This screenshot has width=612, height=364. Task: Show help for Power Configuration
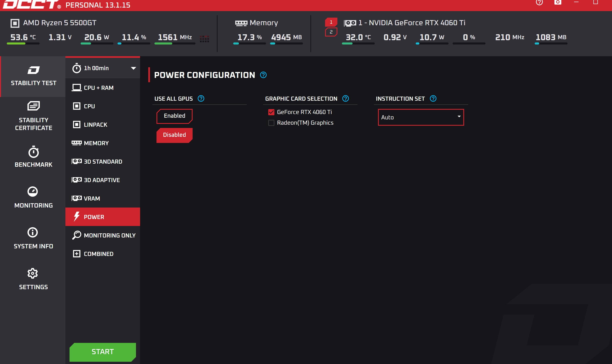[263, 75]
